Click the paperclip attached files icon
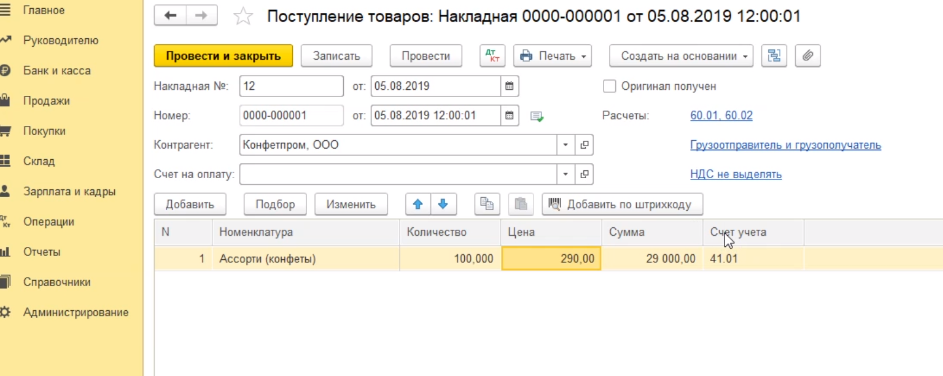Viewport: 943px width, 376px height. [808, 56]
